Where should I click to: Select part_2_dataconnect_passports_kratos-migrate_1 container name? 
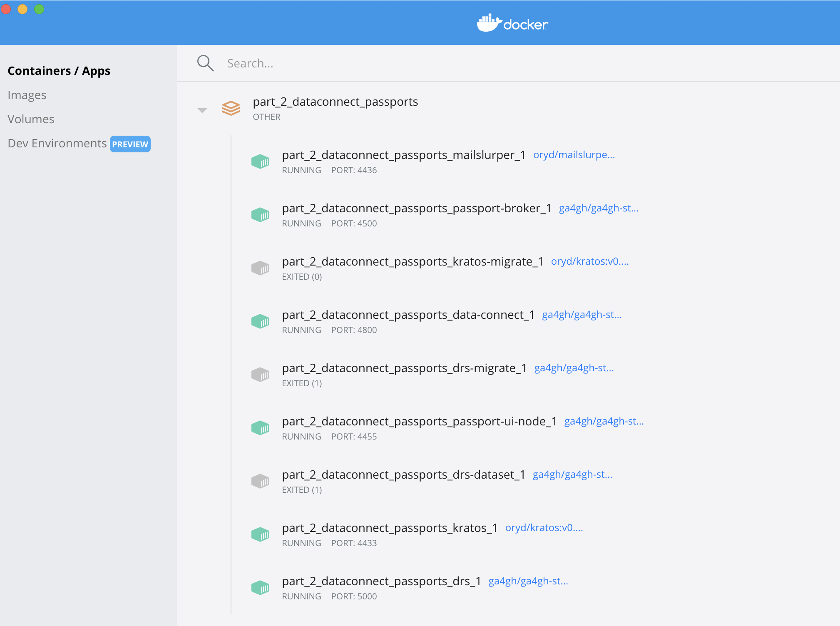click(413, 261)
